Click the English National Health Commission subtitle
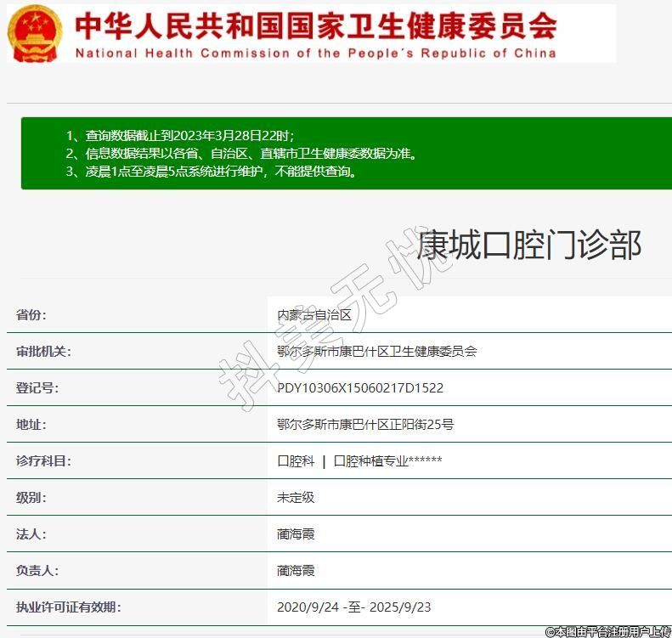The image size is (672, 638). (315, 53)
